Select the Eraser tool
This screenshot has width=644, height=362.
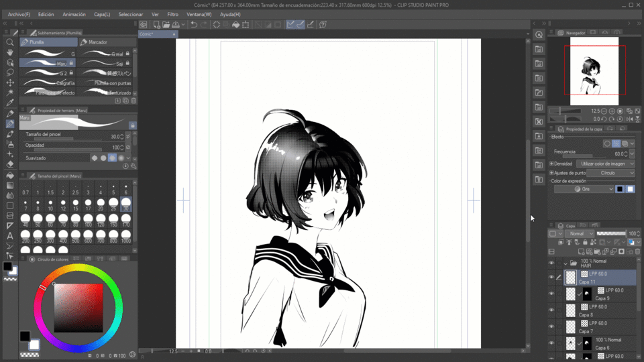pyautogui.click(x=10, y=164)
